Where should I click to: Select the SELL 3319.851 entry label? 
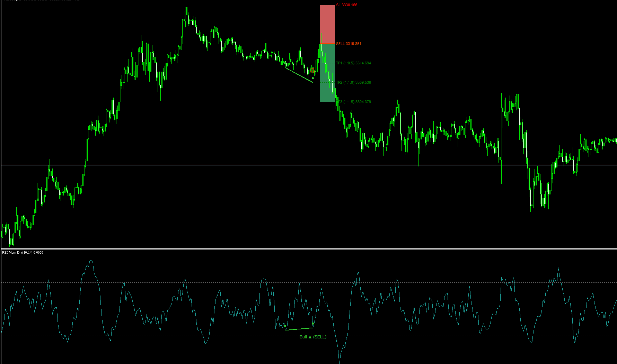(x=349, y=44)
